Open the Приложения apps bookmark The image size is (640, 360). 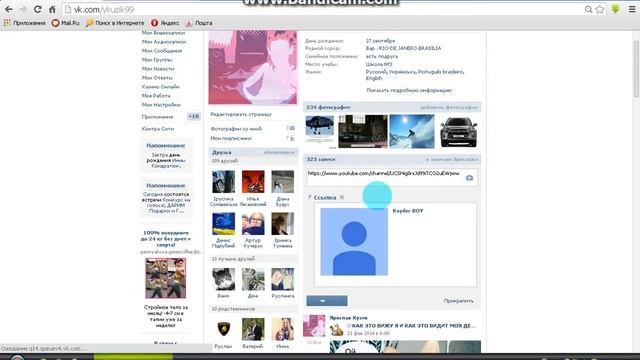click(24, 23)
